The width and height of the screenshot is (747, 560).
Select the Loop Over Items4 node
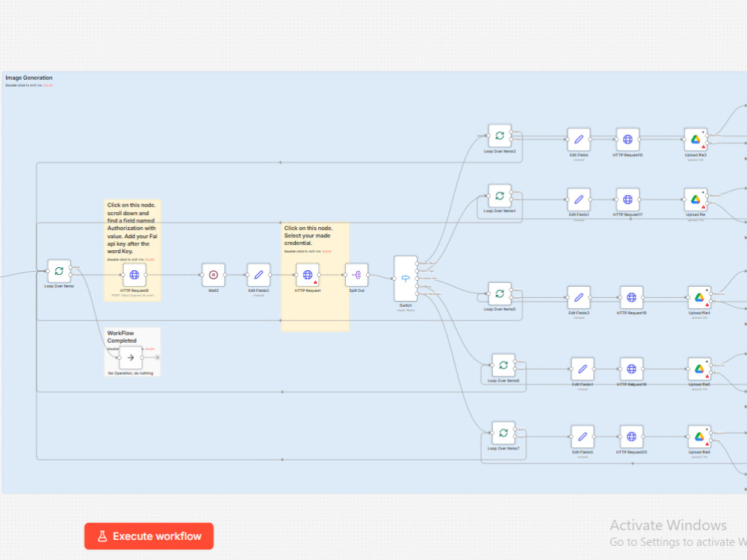pyautogui.click(x=500, y=196)
